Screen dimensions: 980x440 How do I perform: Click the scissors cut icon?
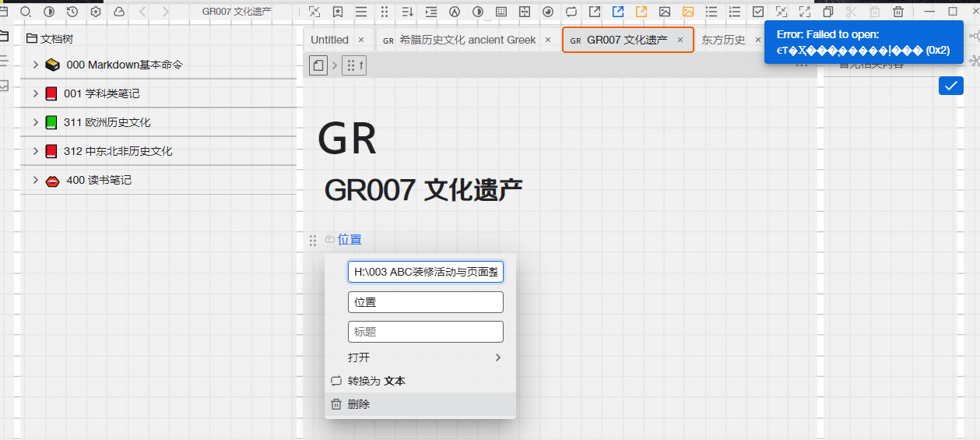coord(852,12)
